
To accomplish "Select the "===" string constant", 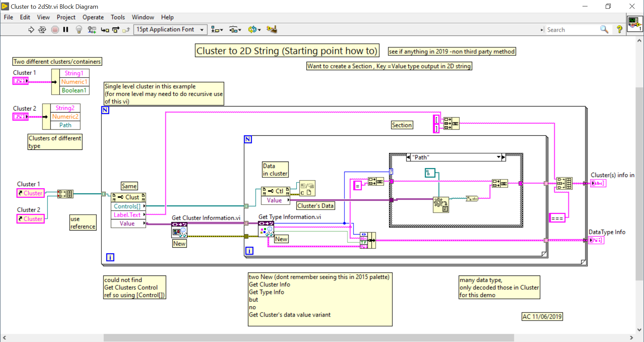I will [557, 218].
